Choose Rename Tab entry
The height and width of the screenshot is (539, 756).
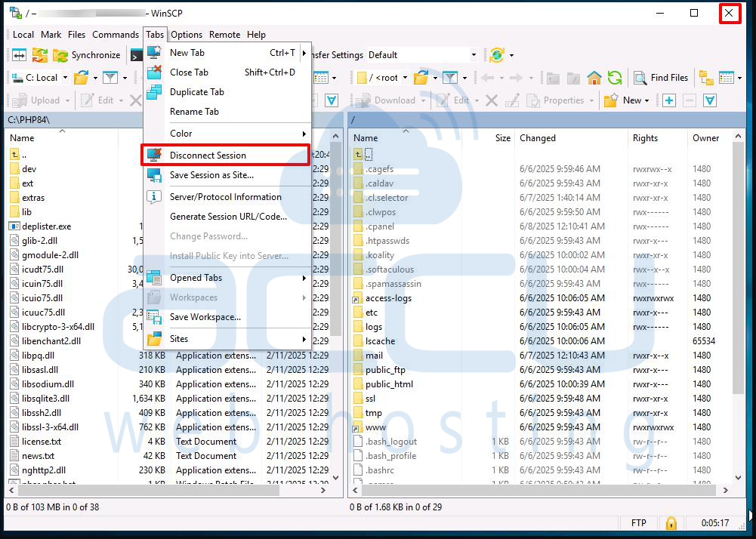click(227, 112)
